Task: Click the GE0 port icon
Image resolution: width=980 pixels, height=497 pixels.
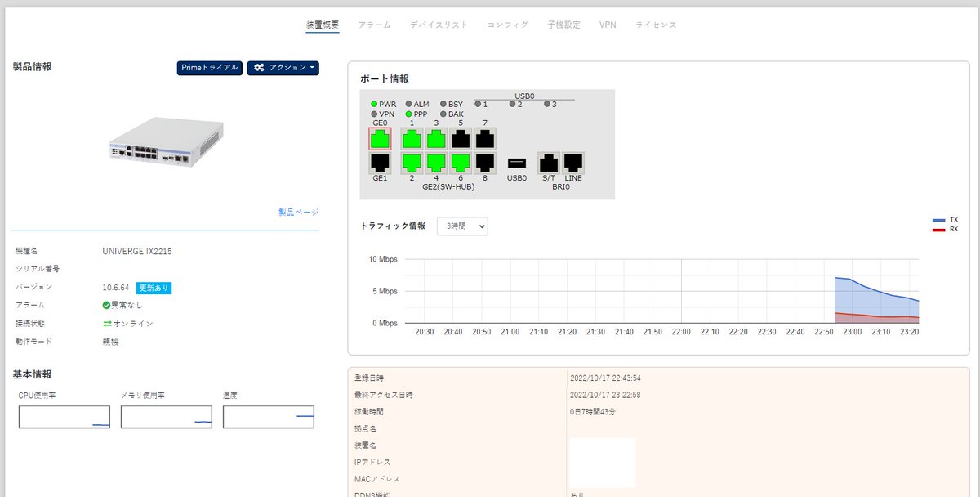Action: [x=380, y=138]
